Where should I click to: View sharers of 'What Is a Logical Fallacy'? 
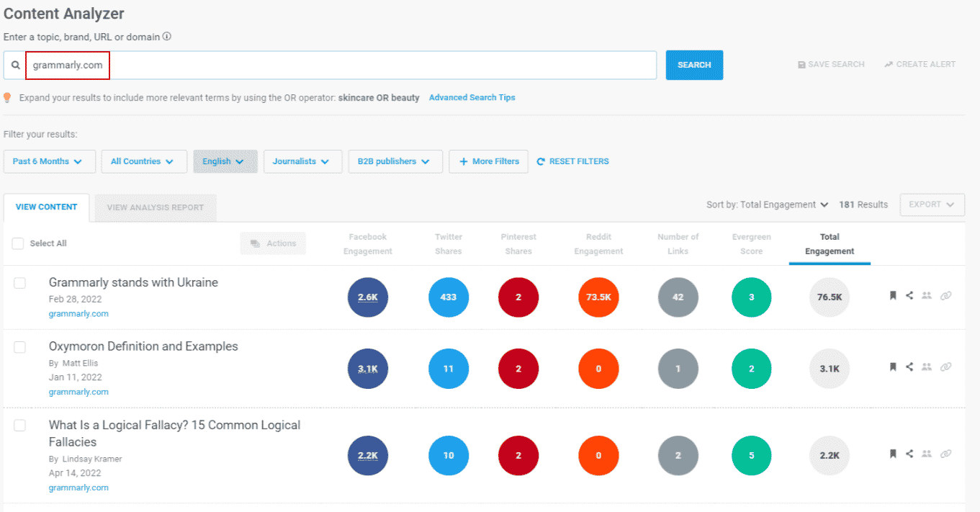tap(927, 454)
